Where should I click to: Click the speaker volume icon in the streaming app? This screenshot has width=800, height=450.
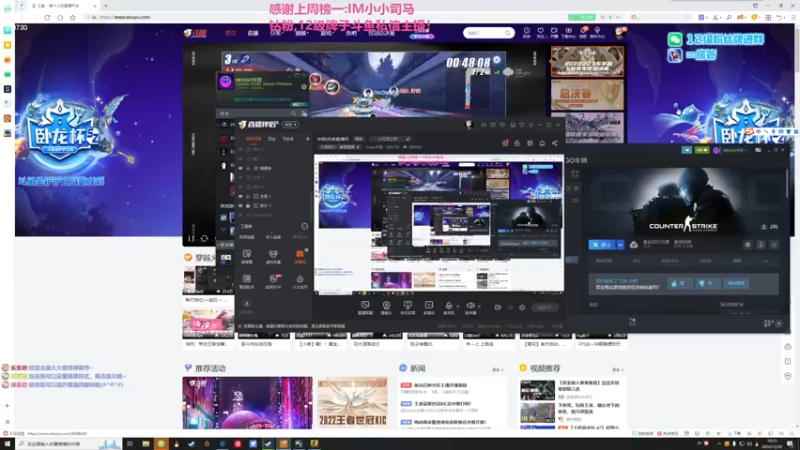click(x=470, y=305)
